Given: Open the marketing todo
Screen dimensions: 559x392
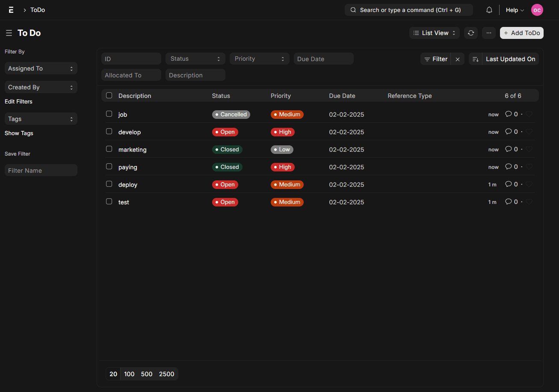Looking at the screenshot, I should coord(133,150).
